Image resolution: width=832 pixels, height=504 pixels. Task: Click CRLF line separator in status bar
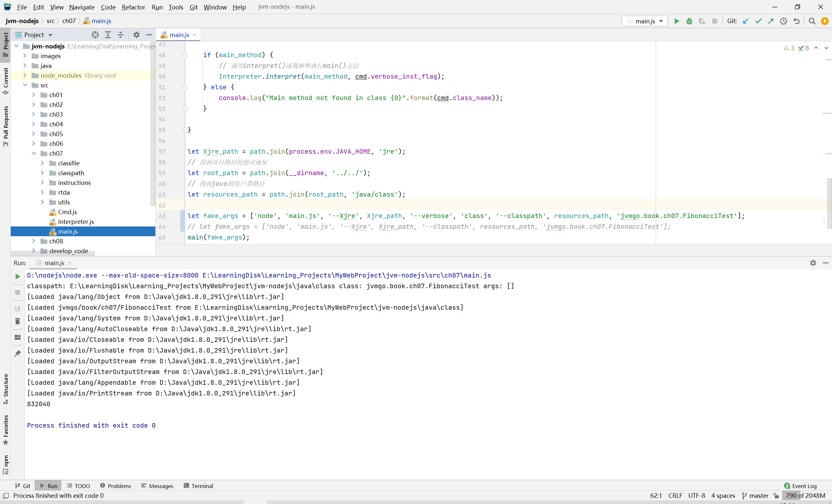(x=675, y=496)
